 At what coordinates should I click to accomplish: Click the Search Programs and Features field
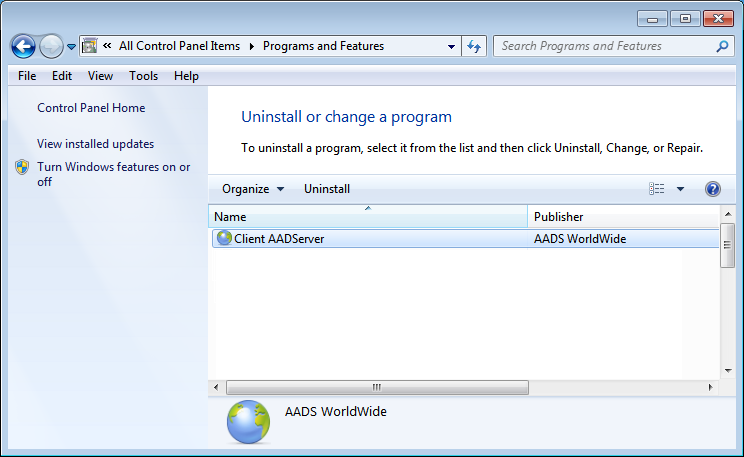coord(603,46)
